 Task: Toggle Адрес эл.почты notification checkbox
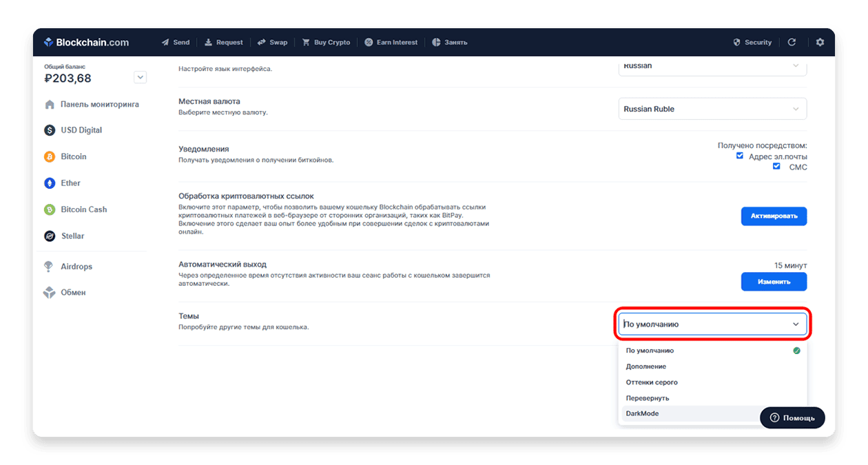(740, 156)
